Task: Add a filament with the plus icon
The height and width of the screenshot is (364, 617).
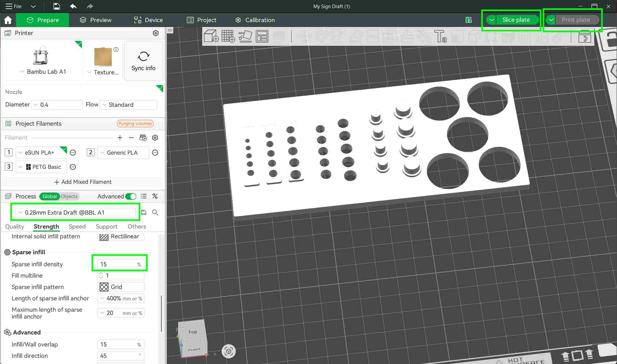Action: pyautogui.click(x=120, y=138)
